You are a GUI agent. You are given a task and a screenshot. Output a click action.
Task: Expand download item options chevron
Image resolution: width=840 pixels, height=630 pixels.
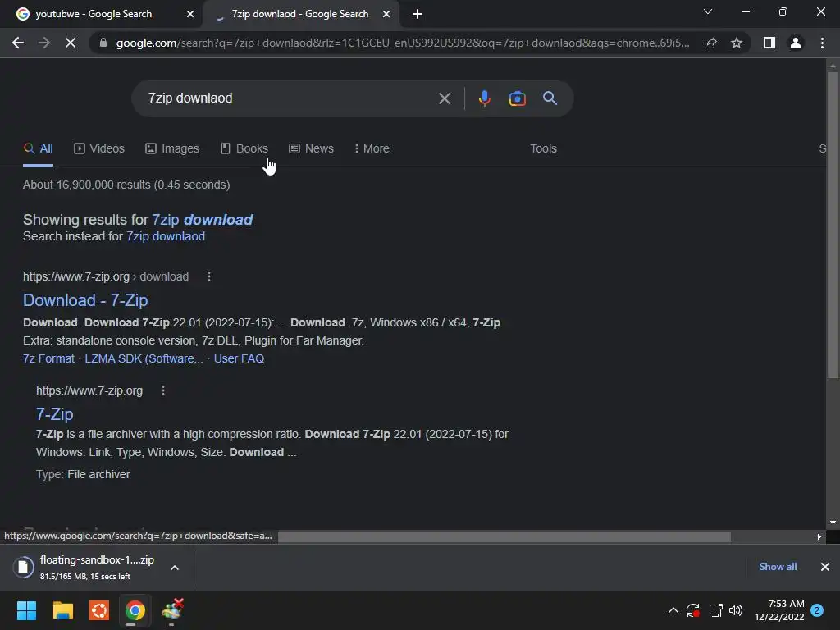pyautogui.click(x=175, y=568)
